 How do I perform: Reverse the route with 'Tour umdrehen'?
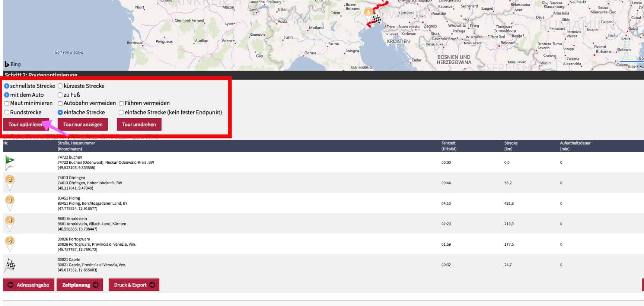pyautogui.click(x=139, y=124)
